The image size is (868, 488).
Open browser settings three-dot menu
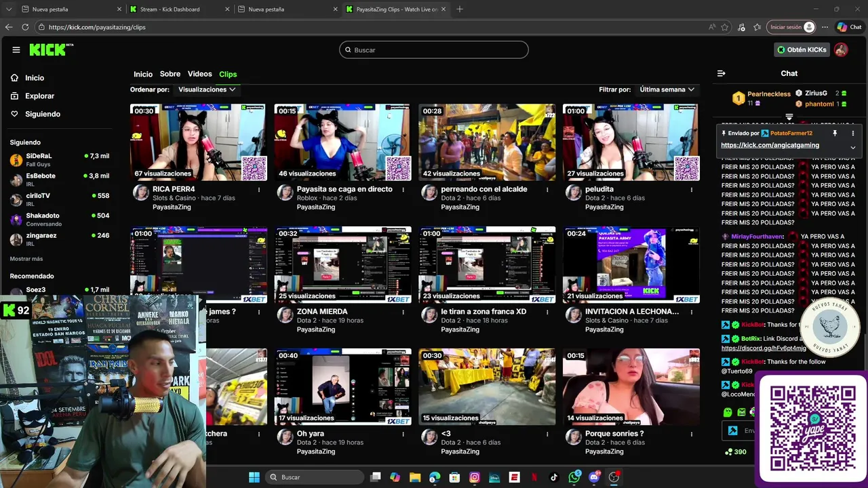click(x=825, y=27)
